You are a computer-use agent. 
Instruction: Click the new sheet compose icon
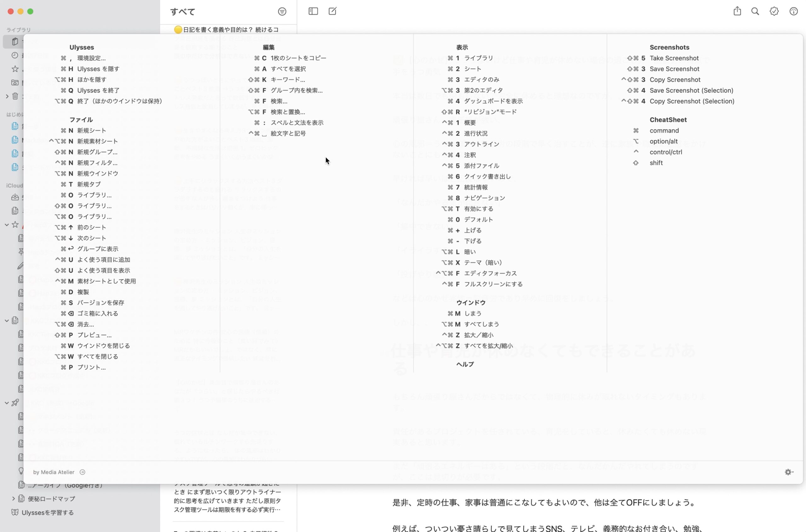[332, 11]
